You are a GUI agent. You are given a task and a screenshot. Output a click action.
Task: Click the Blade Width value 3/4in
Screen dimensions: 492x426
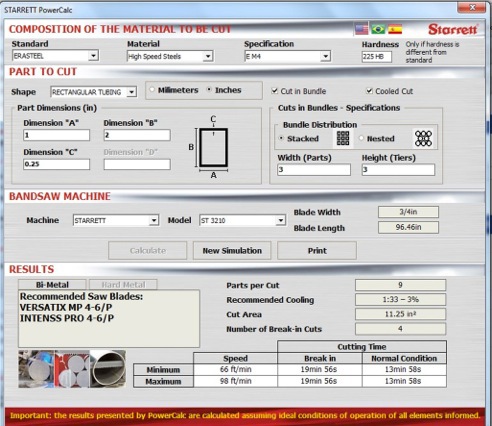(408, 212)
